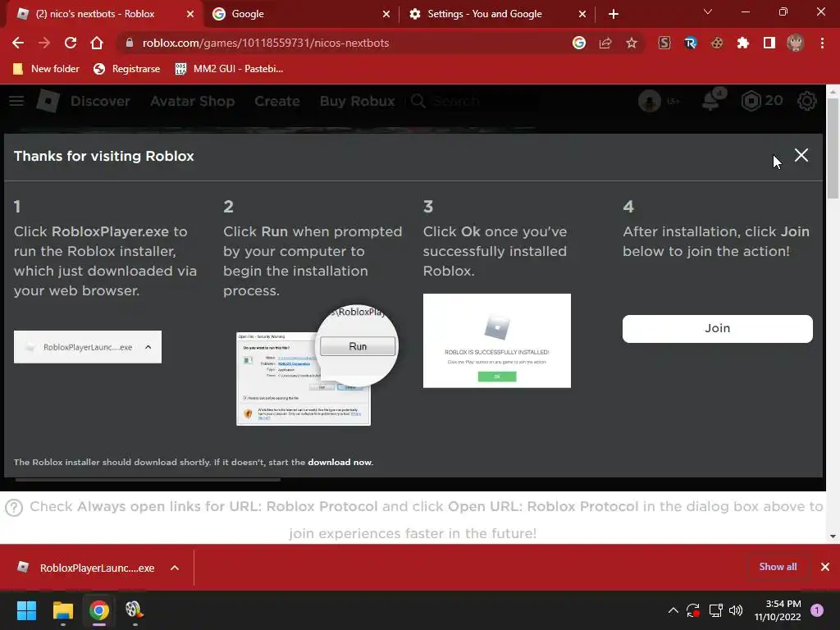Open the RoPro R extension
Viewport: 840px width, 630px height.
(x=691, y=43)
